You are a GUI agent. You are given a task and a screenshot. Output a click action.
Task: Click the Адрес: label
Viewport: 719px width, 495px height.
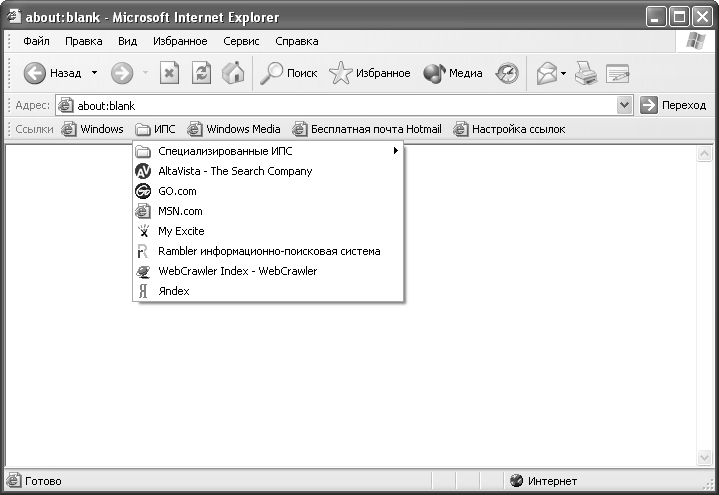click(32, 105)
